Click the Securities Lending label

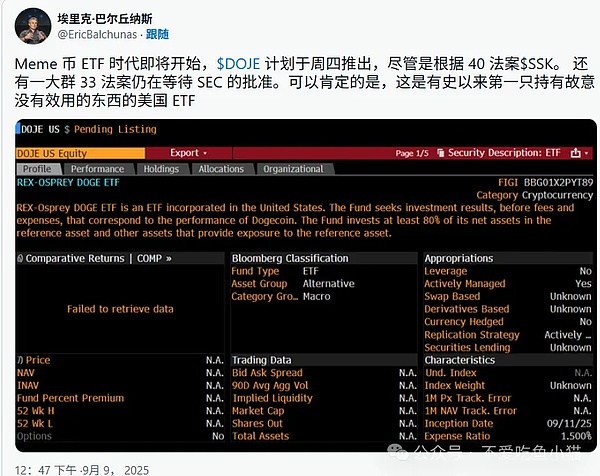click(x=467, y=347)
